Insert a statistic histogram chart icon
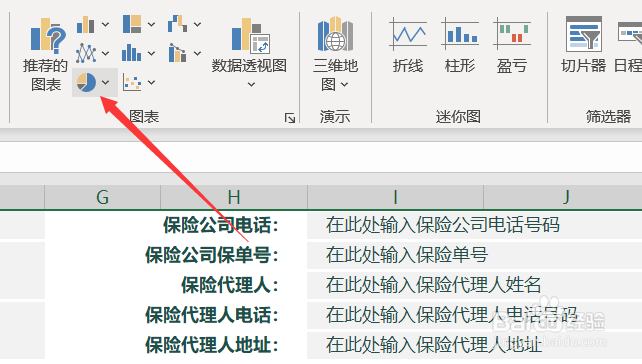This screenshot has height=364, width=642. coord(131,53)
